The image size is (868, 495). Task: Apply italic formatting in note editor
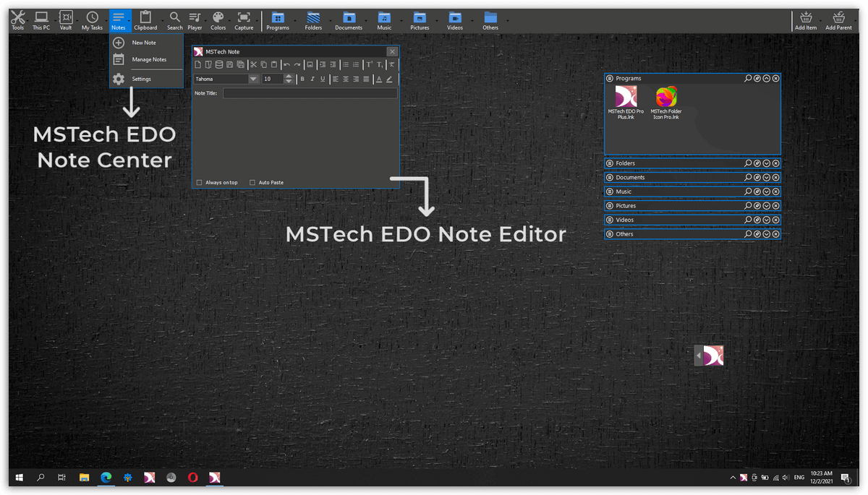point(312,79)
